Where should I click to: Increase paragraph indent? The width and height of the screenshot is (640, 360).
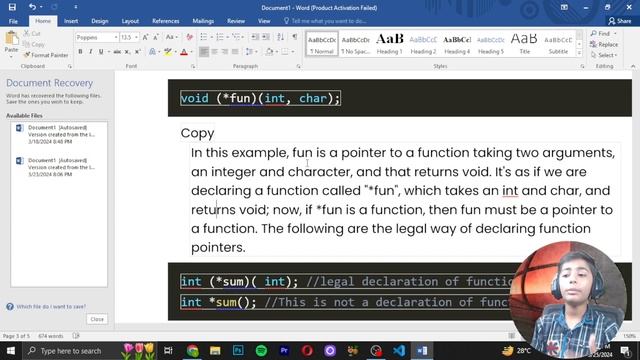[266, 37]
